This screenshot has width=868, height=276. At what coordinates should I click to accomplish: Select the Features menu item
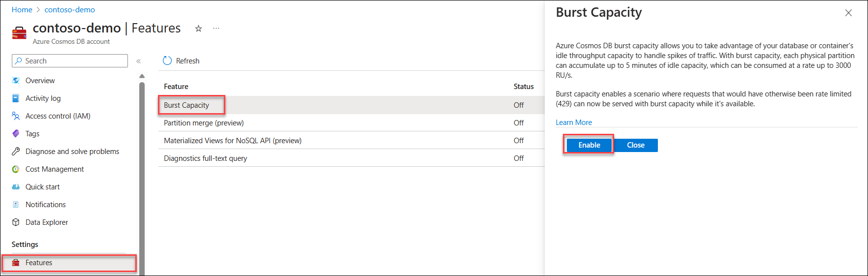39,263
